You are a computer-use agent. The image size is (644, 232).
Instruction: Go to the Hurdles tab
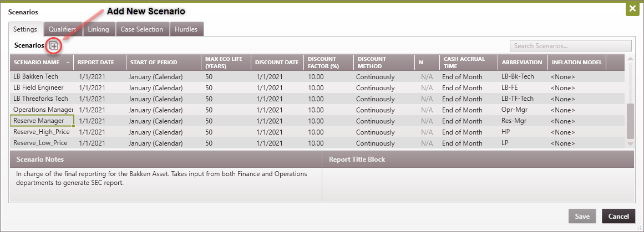[186, 29]
